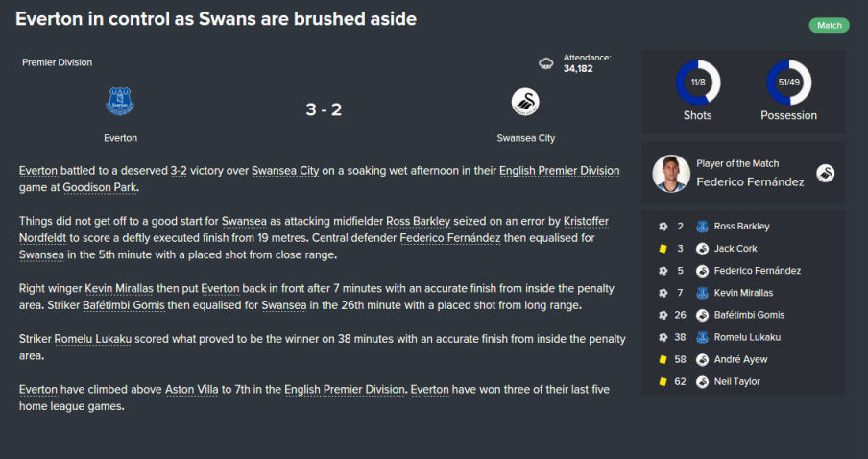Click the goal icon beside Ross Barkley

(663, 227)
